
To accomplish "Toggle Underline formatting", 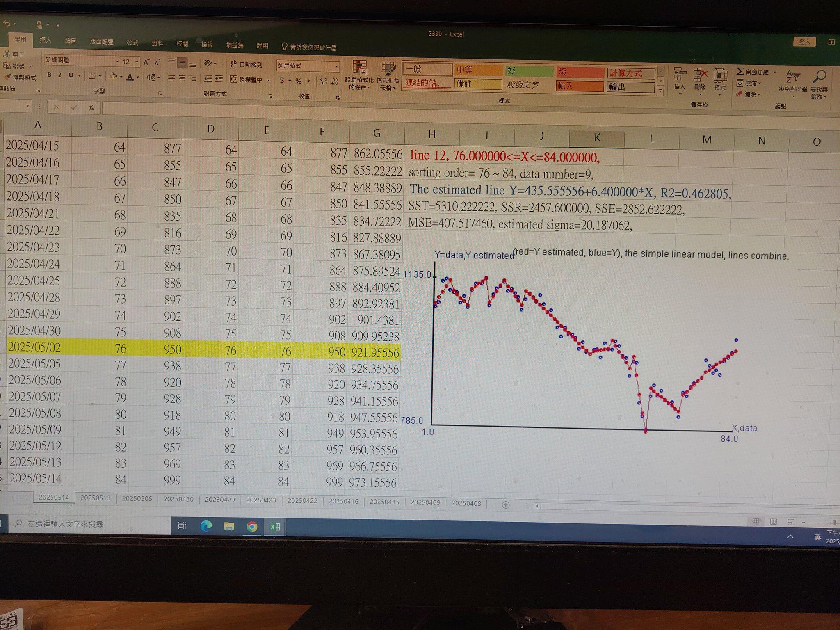I will point(71,75).
